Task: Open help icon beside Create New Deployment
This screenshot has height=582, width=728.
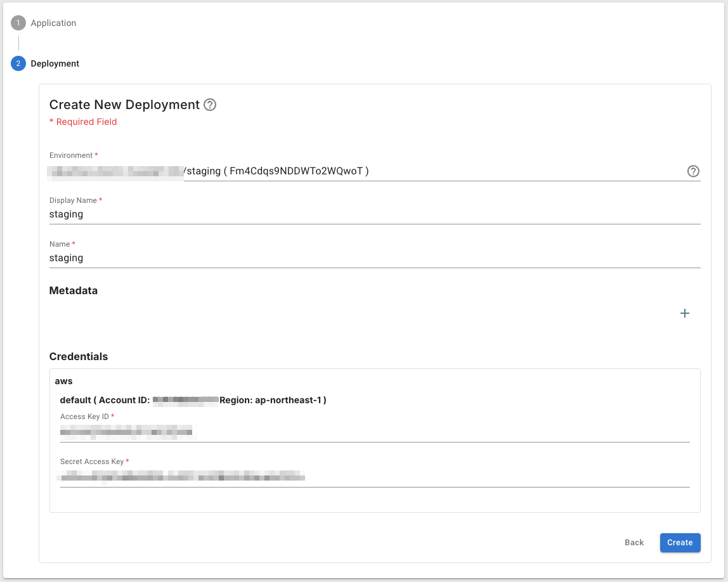Action: click(210, 105)
